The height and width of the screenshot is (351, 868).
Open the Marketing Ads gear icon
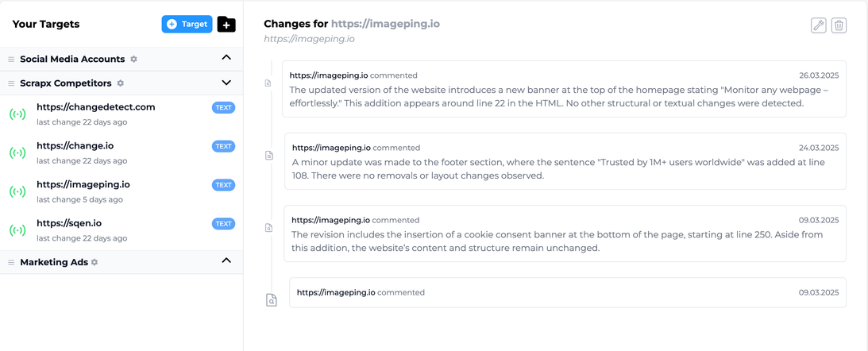pyautogui.click(x=95, y=262)
